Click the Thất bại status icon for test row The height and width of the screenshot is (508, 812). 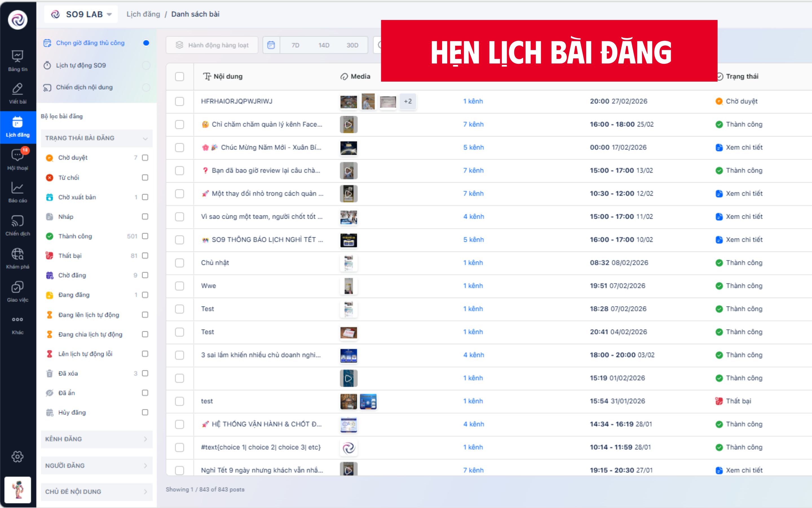click(x=719, y=401)
